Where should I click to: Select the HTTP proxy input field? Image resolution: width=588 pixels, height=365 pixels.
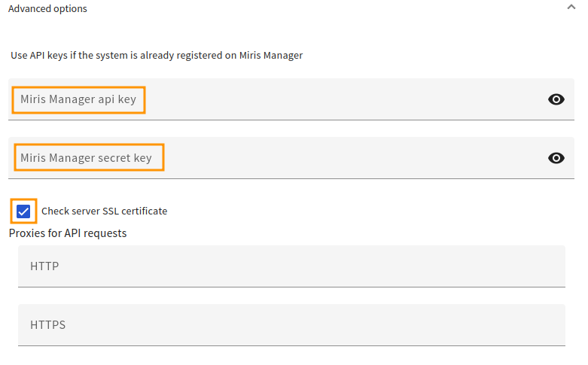tap(291, 266)
